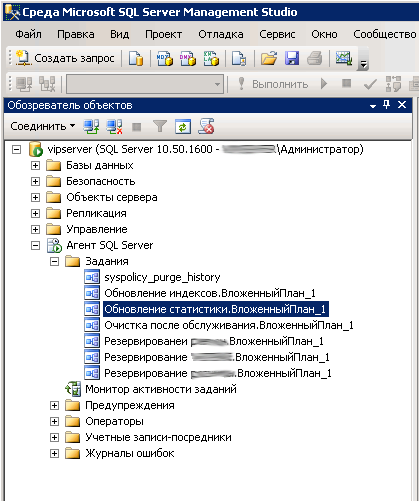
Task: Click the save floppy disk icon
Action: (292, 58)
